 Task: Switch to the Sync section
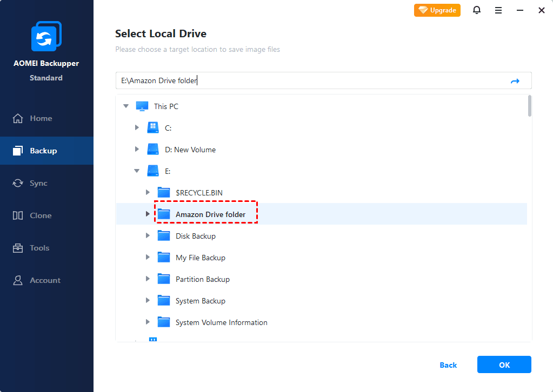click(x=38, y=183)
